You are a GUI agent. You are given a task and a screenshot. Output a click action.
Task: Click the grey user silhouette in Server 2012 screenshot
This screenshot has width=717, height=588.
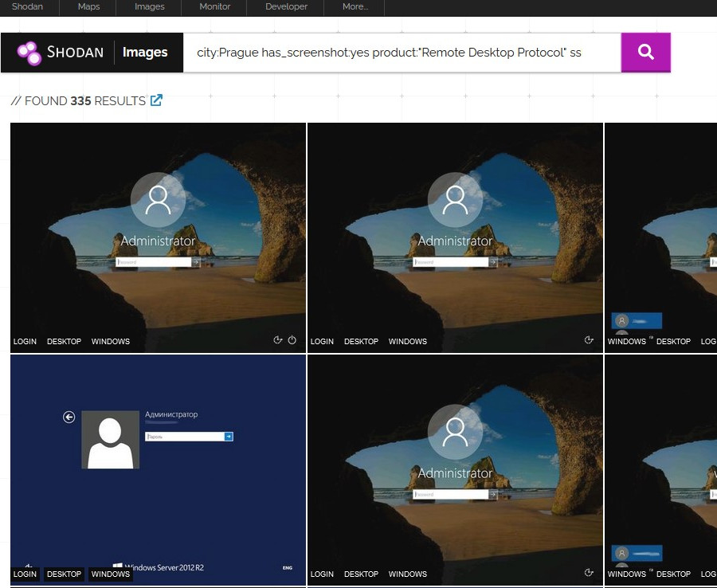[110, 439]
